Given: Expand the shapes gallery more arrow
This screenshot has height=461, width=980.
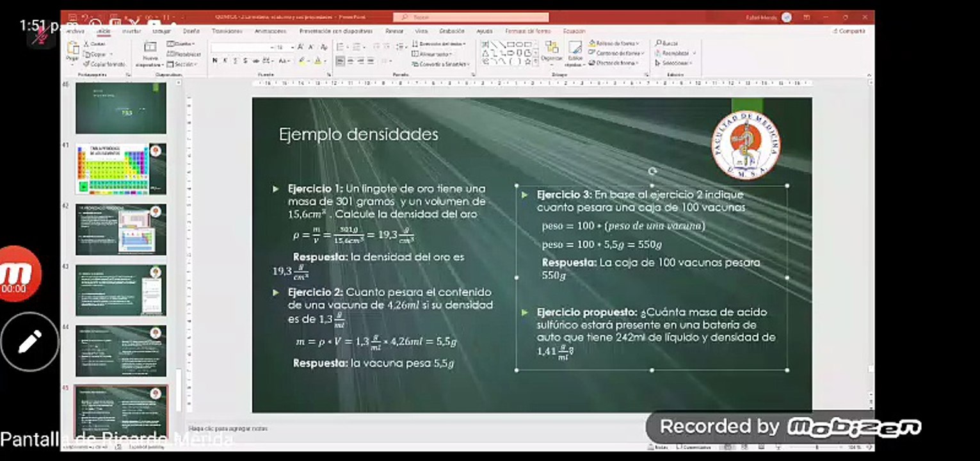Looking at the screenshot, I should click(536, 62).
